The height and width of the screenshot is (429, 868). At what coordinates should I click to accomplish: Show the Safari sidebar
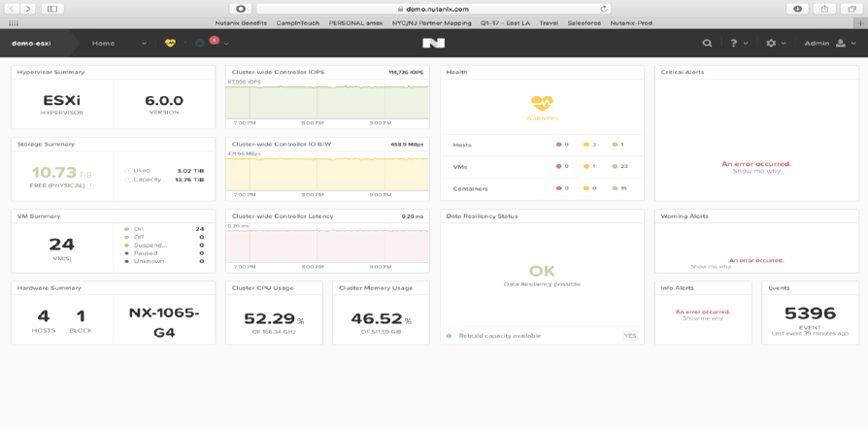pyautogui.click(x=52, y=9)
